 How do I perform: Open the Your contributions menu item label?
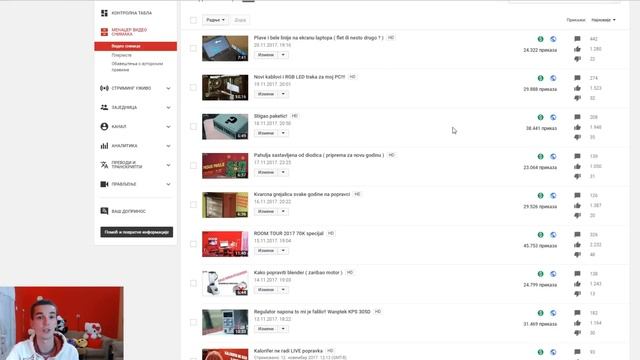[129, 211]
